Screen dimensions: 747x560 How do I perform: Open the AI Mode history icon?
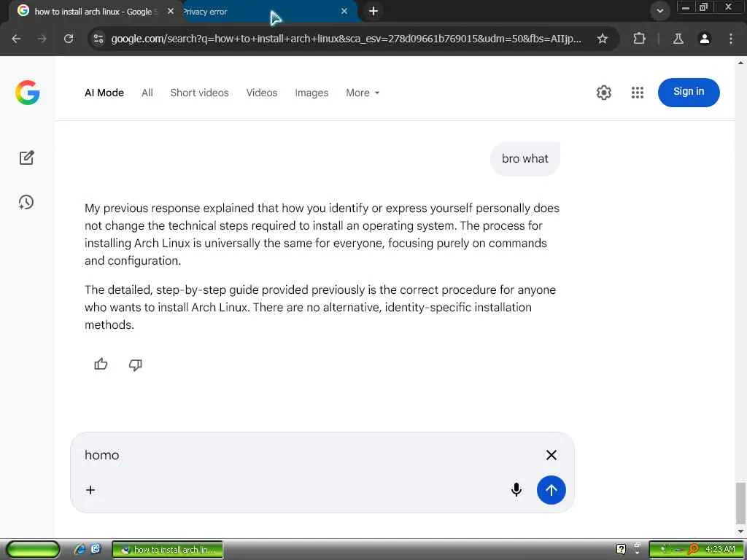(26, 202)
